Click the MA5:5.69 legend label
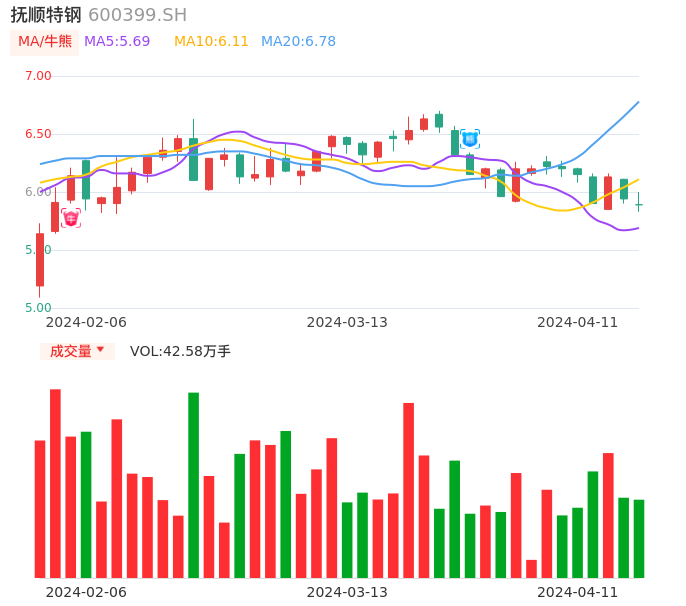 (x=117, y=42)
